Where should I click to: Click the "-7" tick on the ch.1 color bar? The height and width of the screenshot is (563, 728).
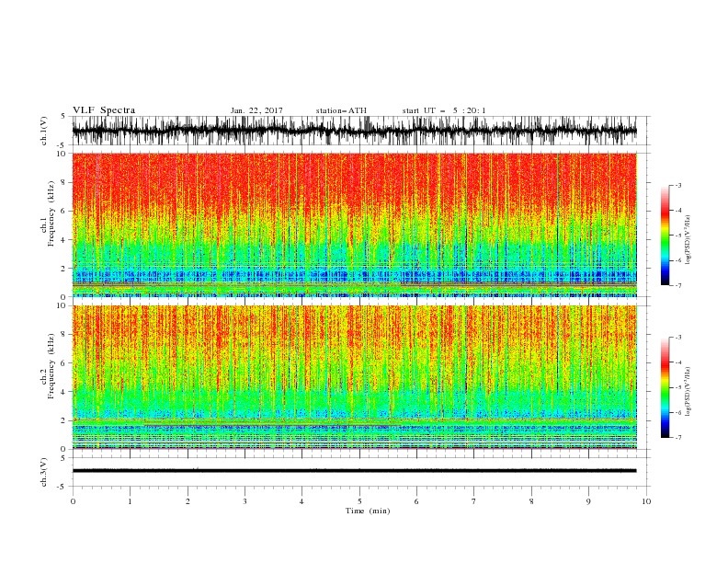(x=677, y=285)
